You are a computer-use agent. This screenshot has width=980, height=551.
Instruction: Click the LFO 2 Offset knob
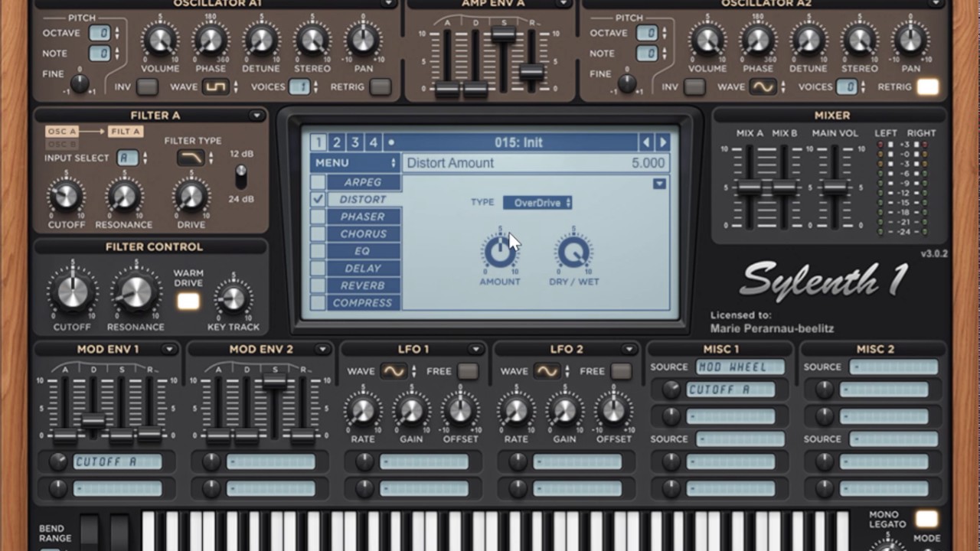(x=613, y=410)
